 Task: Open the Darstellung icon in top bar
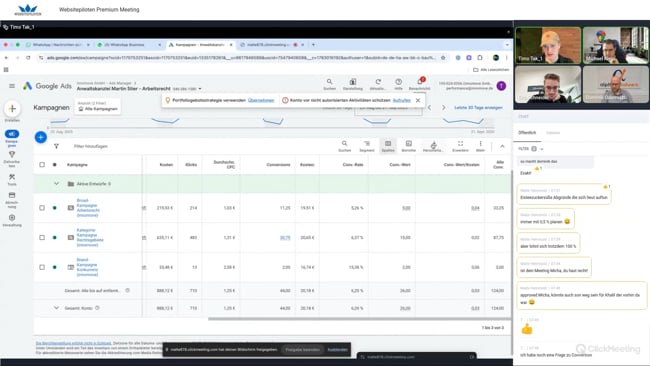[x=353, y=82]
